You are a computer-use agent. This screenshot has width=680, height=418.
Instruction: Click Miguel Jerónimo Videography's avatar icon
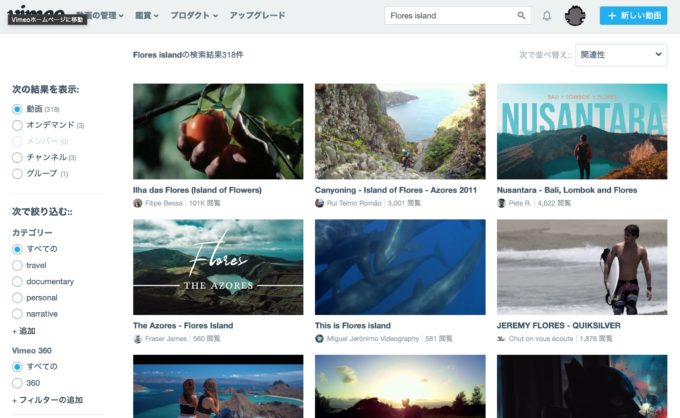coord(320,339)
